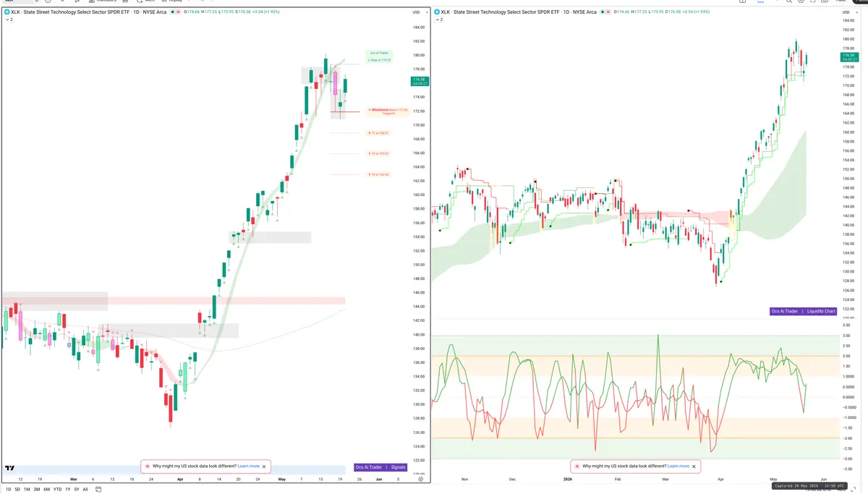Viewport: 868px width, 494px height.
Task: Select the 1M time range
Action: click(27, 490)
